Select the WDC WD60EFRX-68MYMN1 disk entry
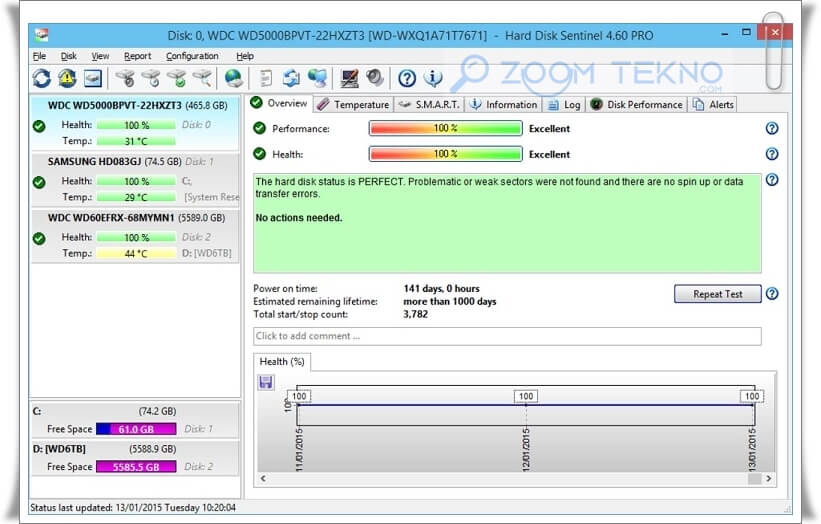 coord(136,235)
